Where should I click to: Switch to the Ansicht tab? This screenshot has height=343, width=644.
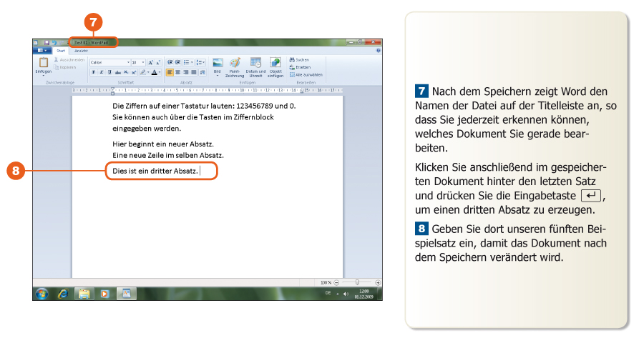82,51
